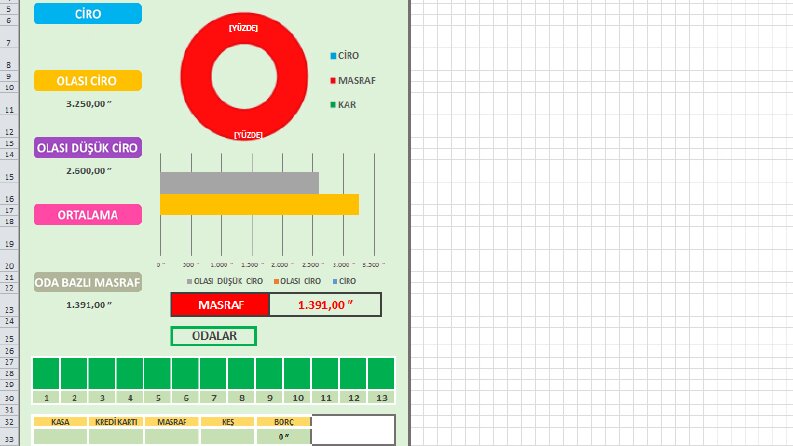Click the CİRO legend entry beside donut chart
This screenshot has width=793, height=446.
(x=344, y=56)
